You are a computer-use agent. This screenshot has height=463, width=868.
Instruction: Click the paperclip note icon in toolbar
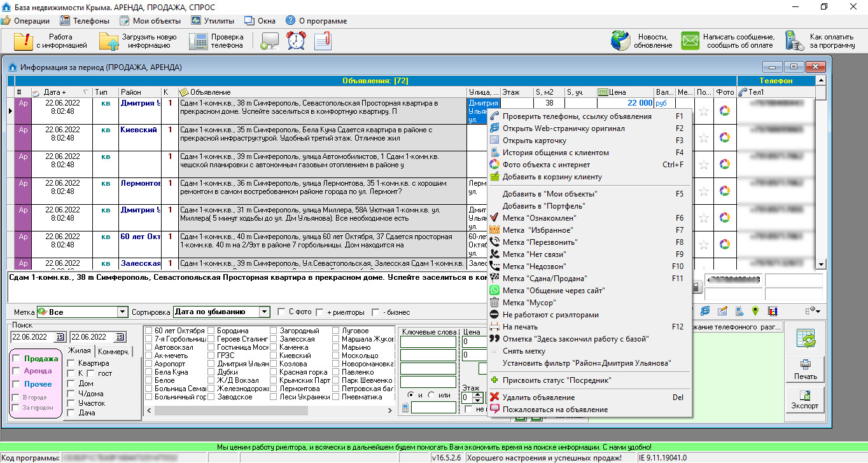tap(323, 41)
